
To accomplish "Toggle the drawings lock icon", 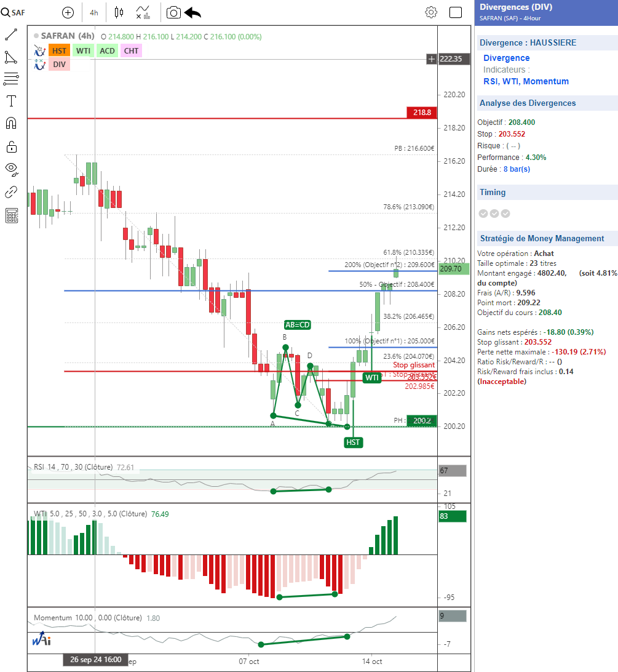I will (x=11, y=146).
